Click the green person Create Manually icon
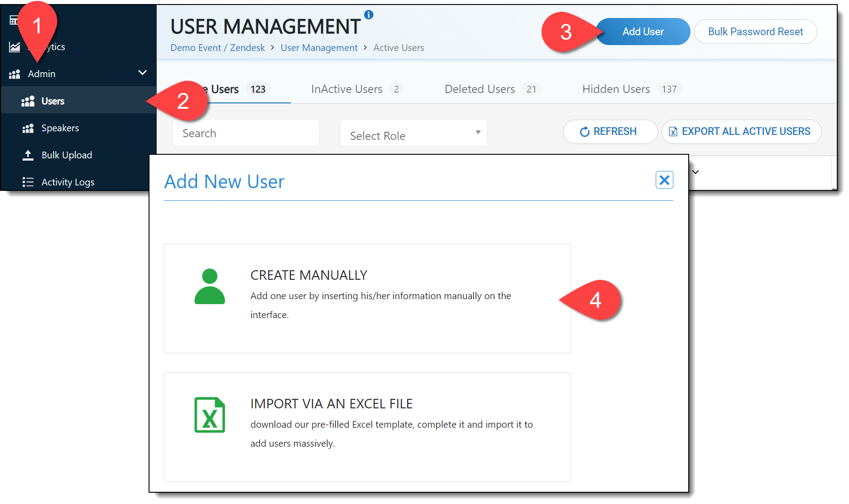 click(x=210, y=287)
